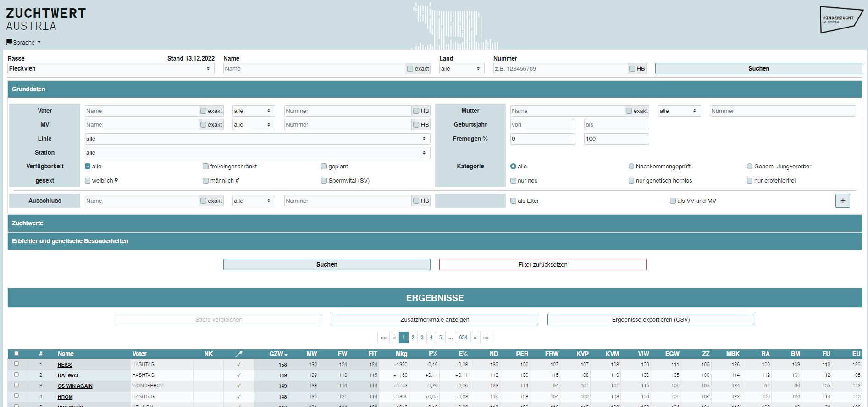Enable the 'nur genetisch hornlos' checkbox
Screen dimensions: 868x407
point(631,181)
